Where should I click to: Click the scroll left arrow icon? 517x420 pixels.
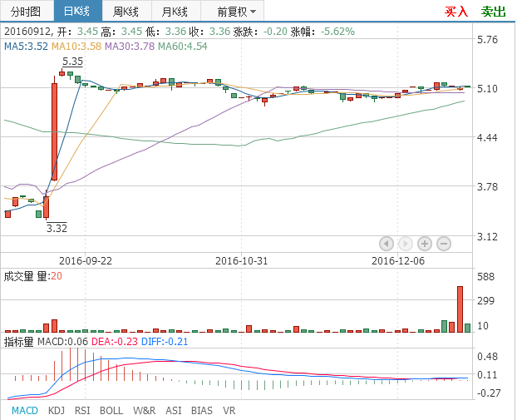(x=387, y=244)
